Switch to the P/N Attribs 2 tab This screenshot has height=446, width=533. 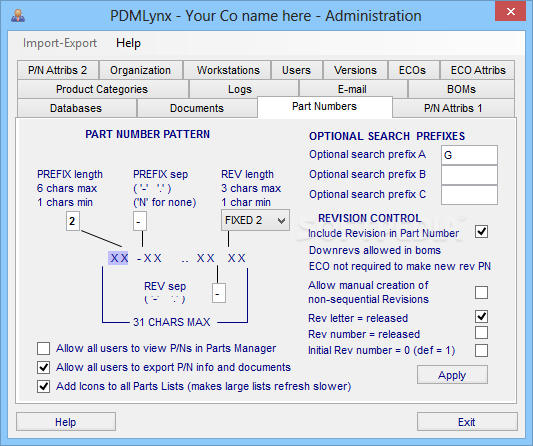[x=58, y=70]
